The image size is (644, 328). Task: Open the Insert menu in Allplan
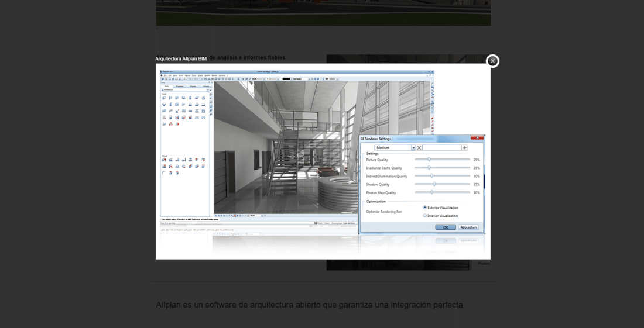pos(181,75)
